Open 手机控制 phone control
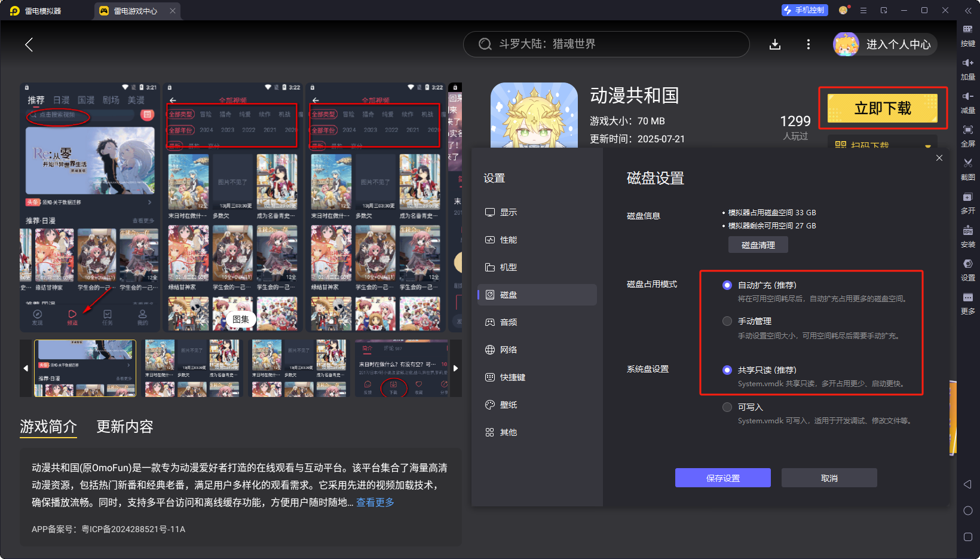 [804, 10]
